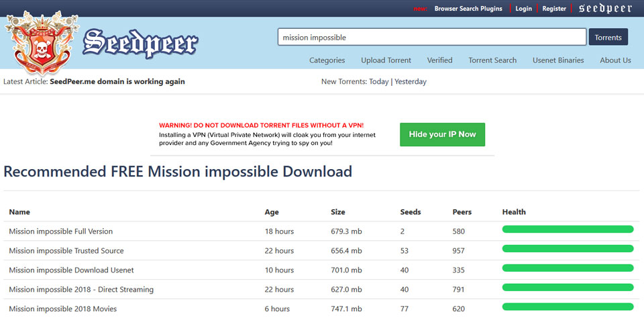Screen dimensions: 644x322
Task: View new torrents from Today
Action: click(378, 82)
